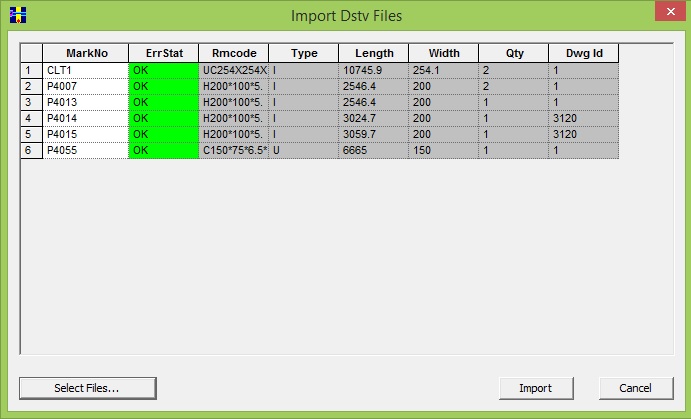This screenshot has height=419, width=691.
Task: Click the application icon in title bar
Action: coord(16,15)
